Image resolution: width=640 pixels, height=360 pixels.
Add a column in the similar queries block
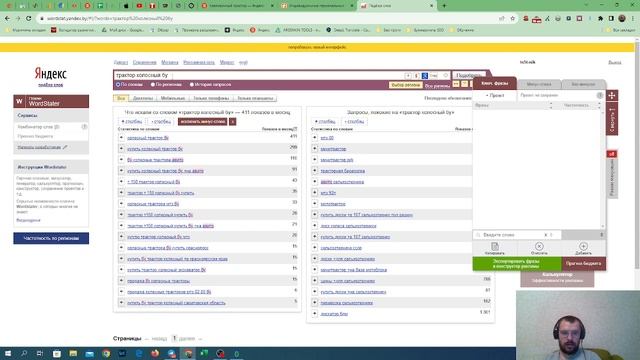324,122
